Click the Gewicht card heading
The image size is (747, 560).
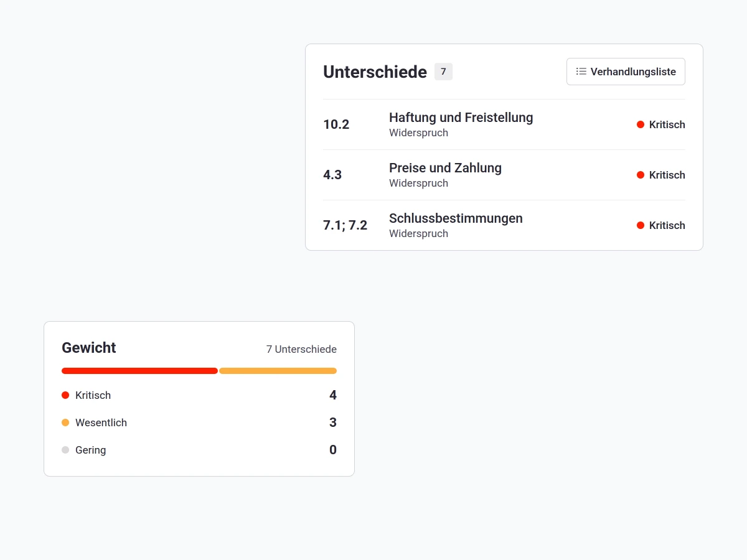89,348
